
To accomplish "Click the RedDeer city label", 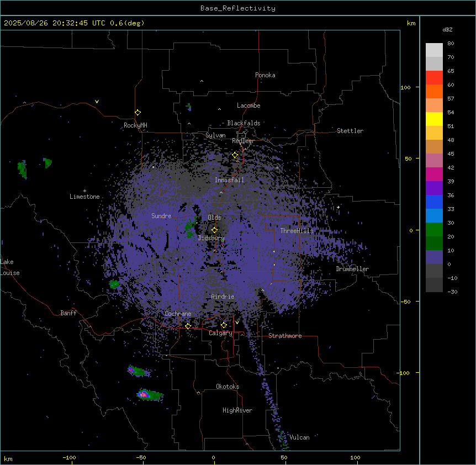I will pyautogui.click(x=243, y=141).
